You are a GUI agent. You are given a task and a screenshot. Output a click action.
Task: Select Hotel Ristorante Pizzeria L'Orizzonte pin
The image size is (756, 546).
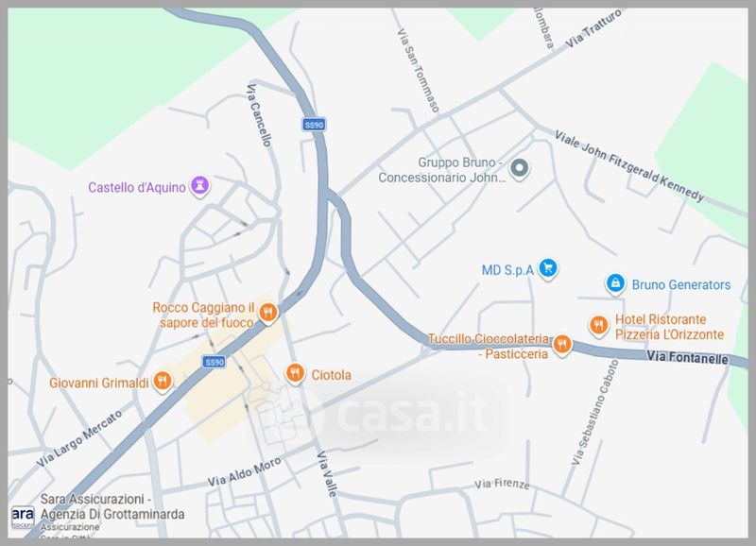coord(598,326)
